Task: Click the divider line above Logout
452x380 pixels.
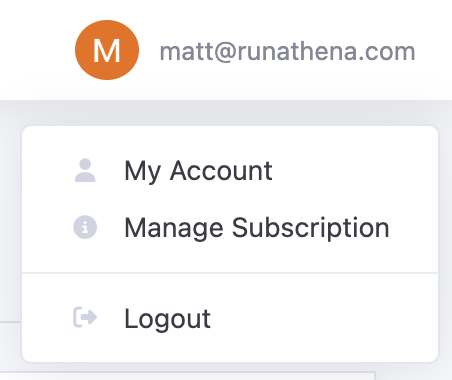Action: pos(230,273)
